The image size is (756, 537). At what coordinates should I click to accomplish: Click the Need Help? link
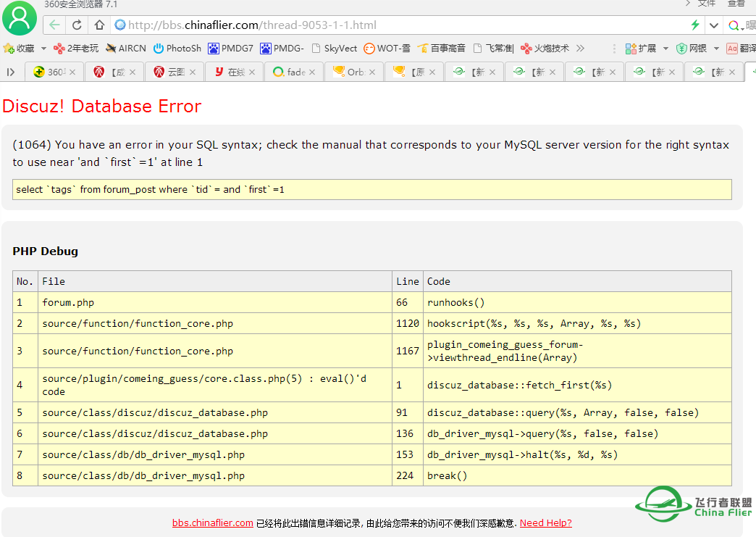coord(546,523)
